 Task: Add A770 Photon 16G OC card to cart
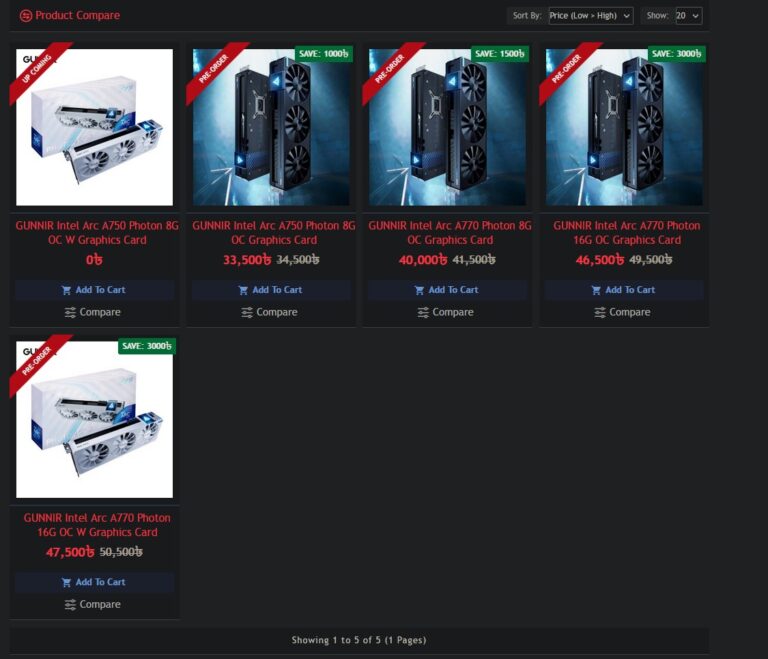point(624,290)
